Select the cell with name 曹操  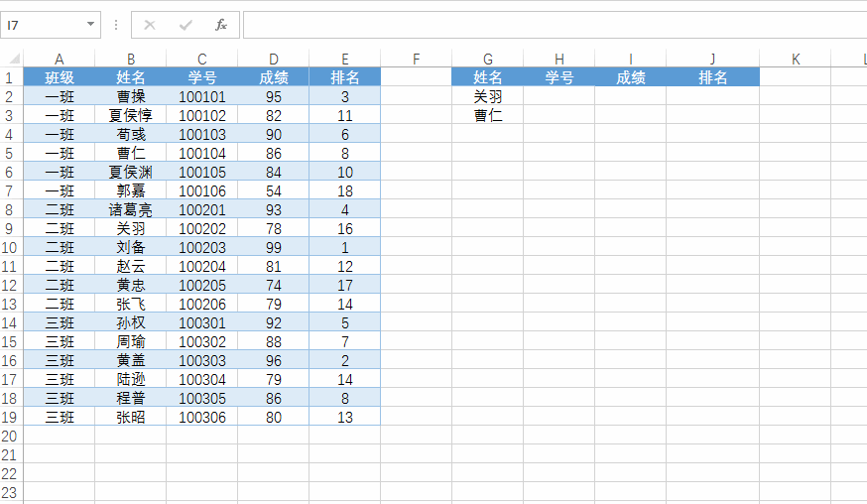click(131, 96)
